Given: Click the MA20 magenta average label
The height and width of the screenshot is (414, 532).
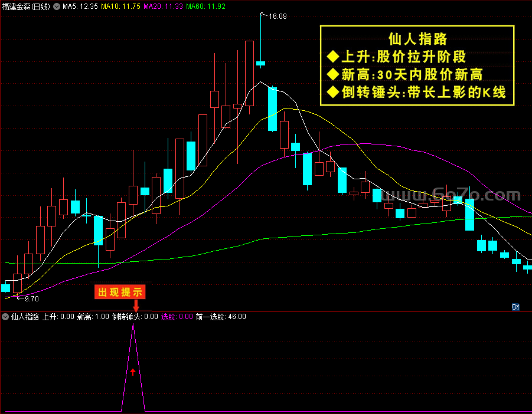Looking at the screenshot, I should (163, 6).
